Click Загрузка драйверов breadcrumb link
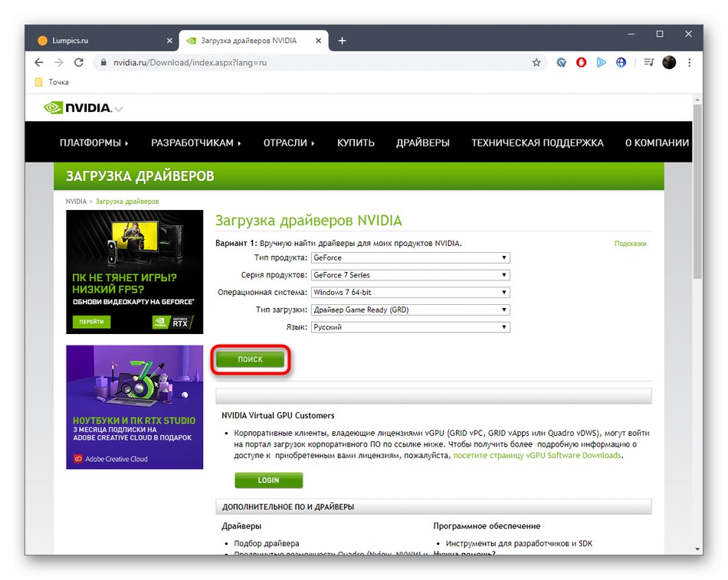This screenshot has height=580, width=728. click(127, 202)
